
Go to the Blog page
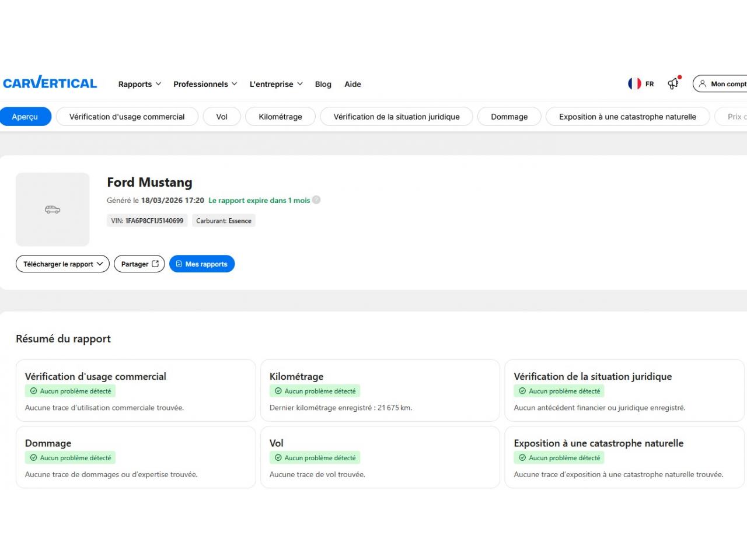[323, 84]
